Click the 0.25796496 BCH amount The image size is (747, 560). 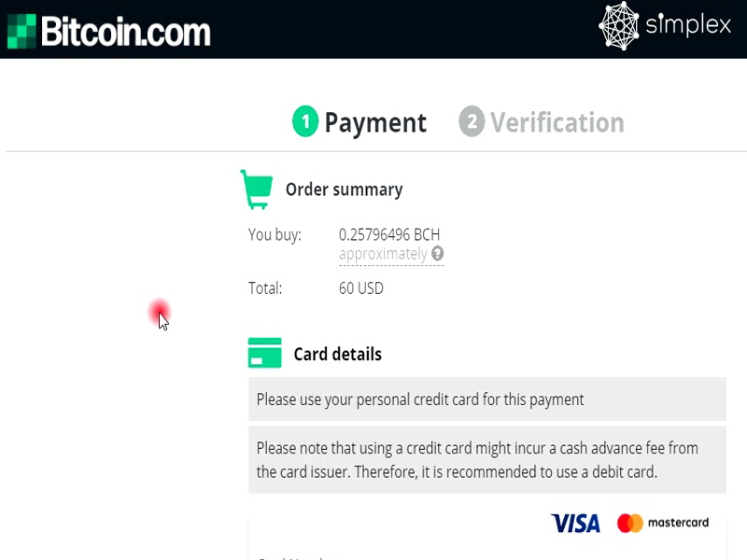pyautogui.click(x=389, y=234)
